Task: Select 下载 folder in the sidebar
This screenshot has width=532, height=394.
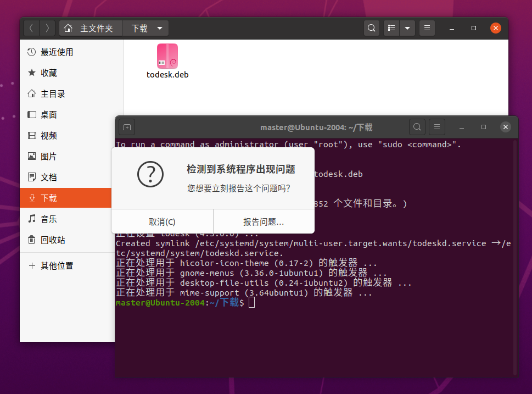Action: point(66,198)
